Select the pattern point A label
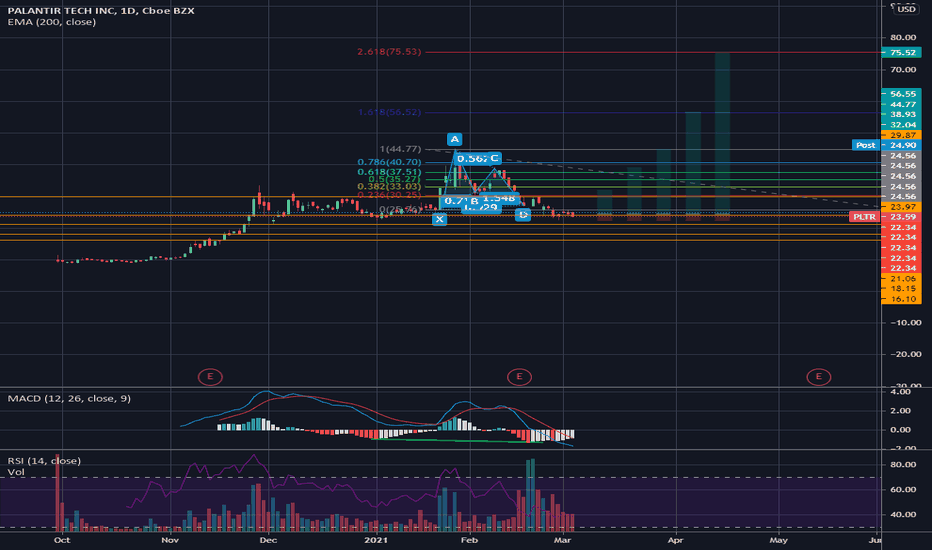The height and width of the screenshot is (550, 932). click(x=454, y=139)
